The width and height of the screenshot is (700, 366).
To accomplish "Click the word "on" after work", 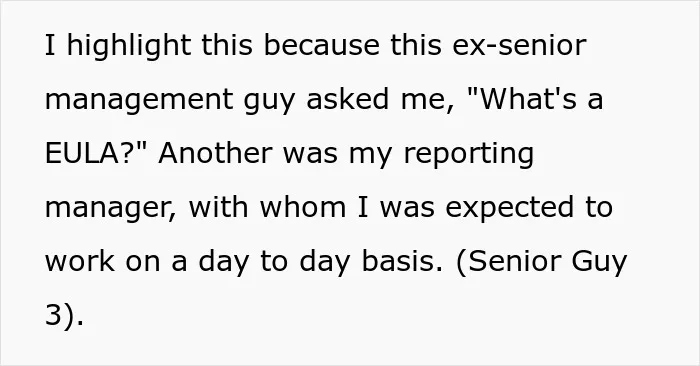I will point(142,264).
